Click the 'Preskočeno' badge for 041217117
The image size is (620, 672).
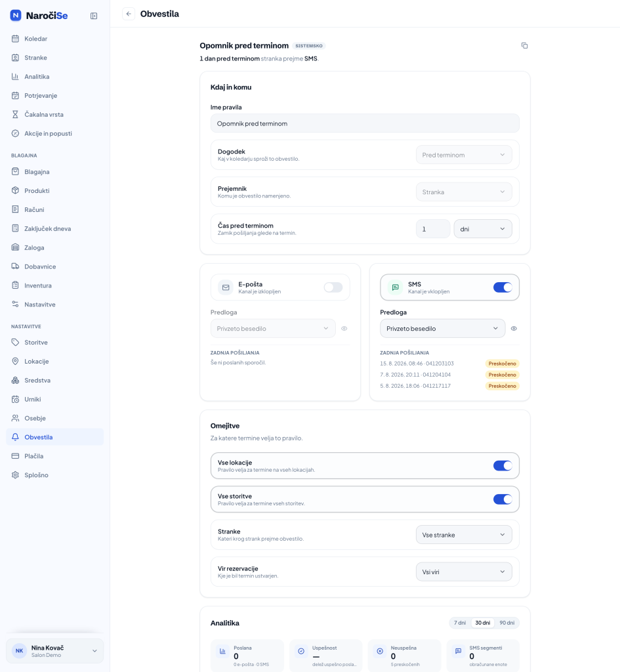(x=502, y=386)
